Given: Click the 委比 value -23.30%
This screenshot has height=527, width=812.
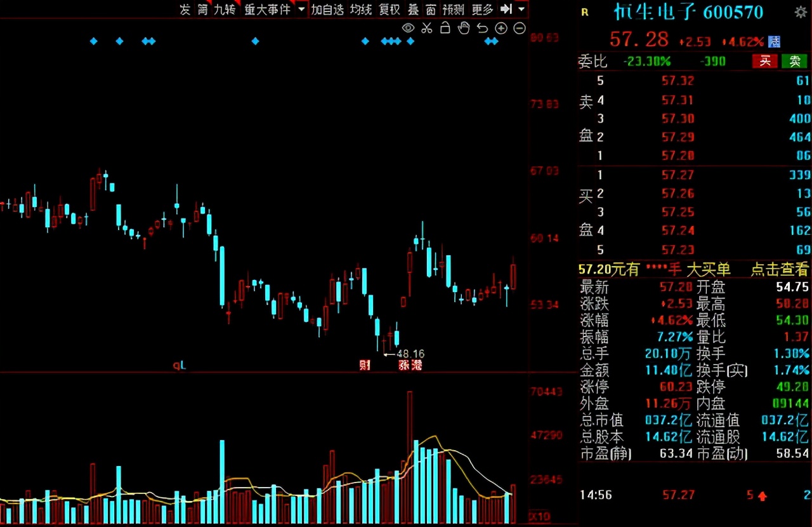Looking at the screenshot, I should [646, 61].
